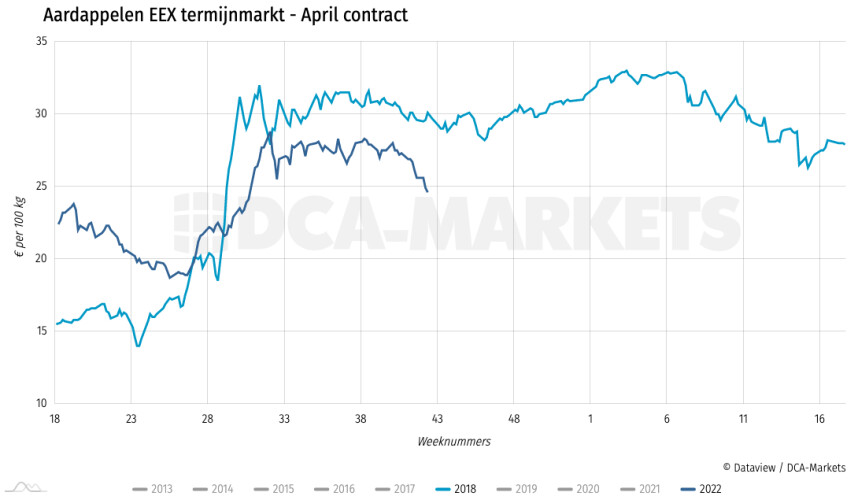Open the Dataview / DCA-Markets copyright link

coord(784,467)
